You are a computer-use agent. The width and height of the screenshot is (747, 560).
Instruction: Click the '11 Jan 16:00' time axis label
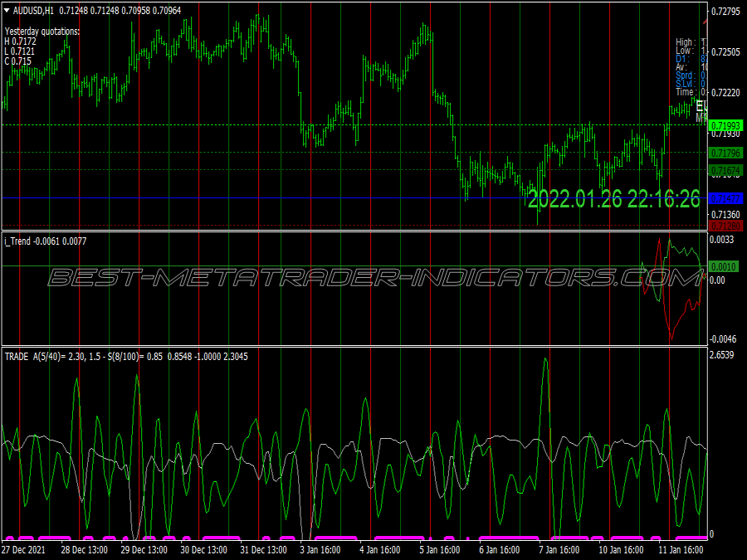(x=681, y=550)
